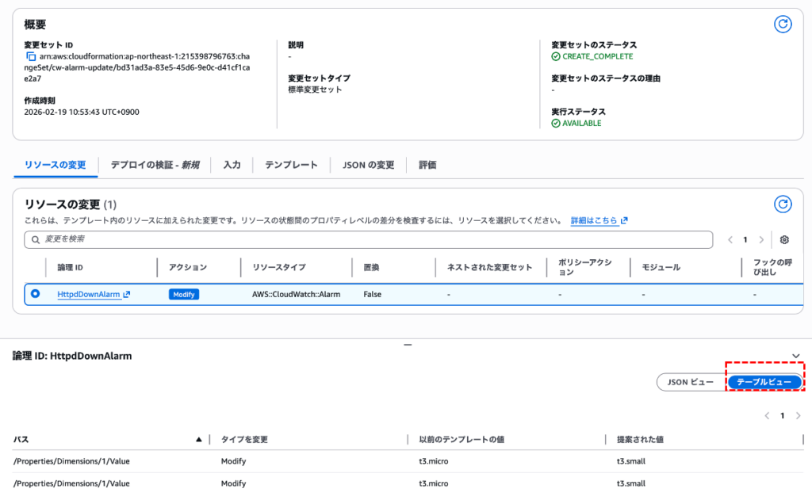Sort by パス column header arrow
This screenshot has width=812, height=504.
tap(198, 439)
